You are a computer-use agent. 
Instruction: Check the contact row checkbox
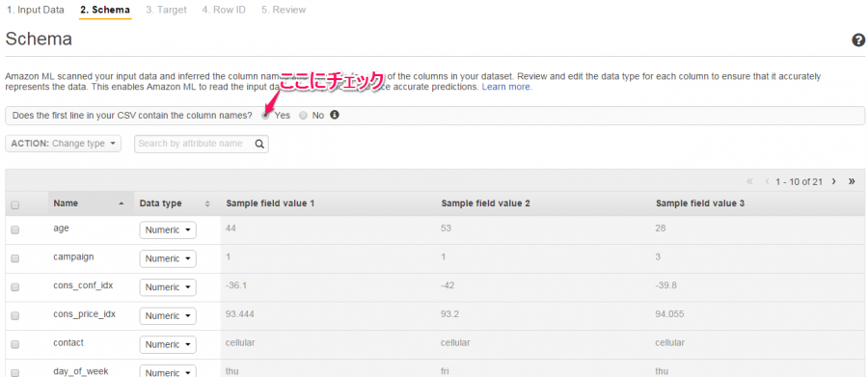click(14, 344)
